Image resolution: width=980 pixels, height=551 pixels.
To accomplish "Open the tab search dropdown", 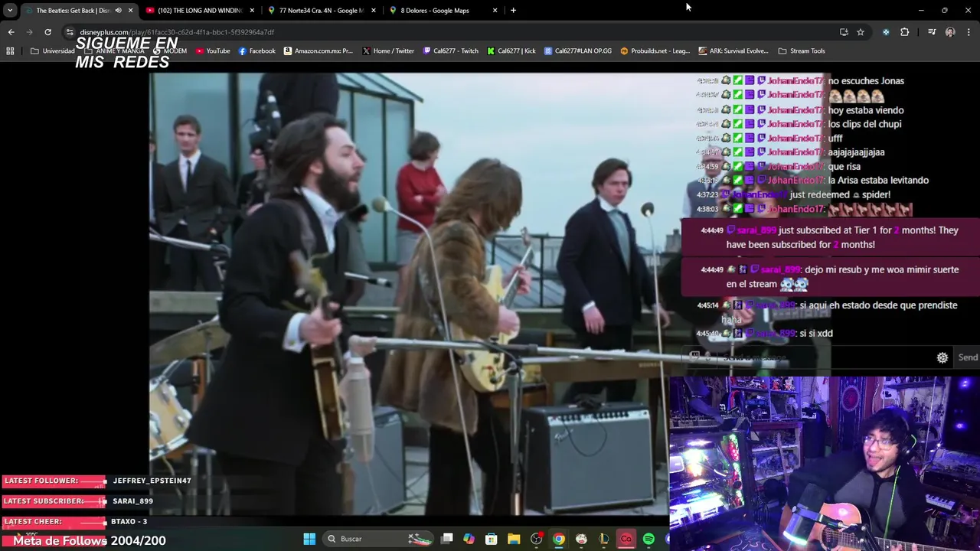I will [10, 11].
